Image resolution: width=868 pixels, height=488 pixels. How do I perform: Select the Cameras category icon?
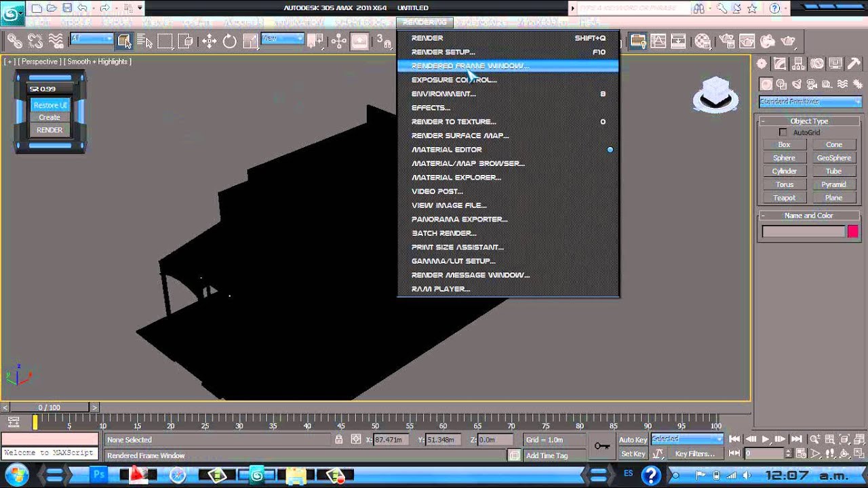click(x=812, y=85)
